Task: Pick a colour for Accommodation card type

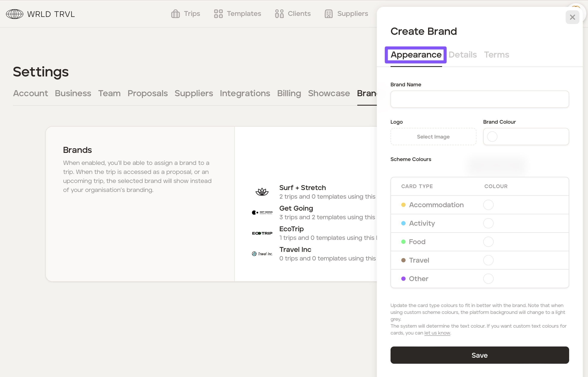Action: (x=488, y=205)
